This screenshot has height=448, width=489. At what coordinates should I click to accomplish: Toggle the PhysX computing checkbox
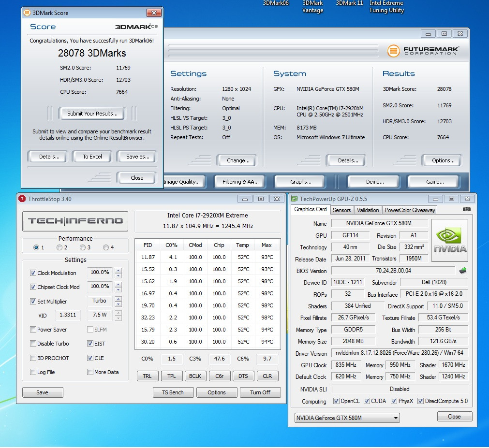tap(394, 401)
